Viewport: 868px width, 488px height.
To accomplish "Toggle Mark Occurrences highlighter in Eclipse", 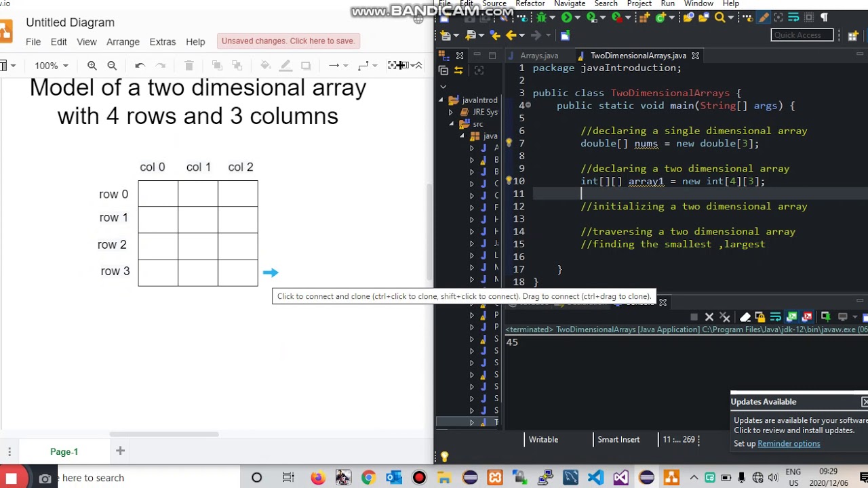I will 764,17.
